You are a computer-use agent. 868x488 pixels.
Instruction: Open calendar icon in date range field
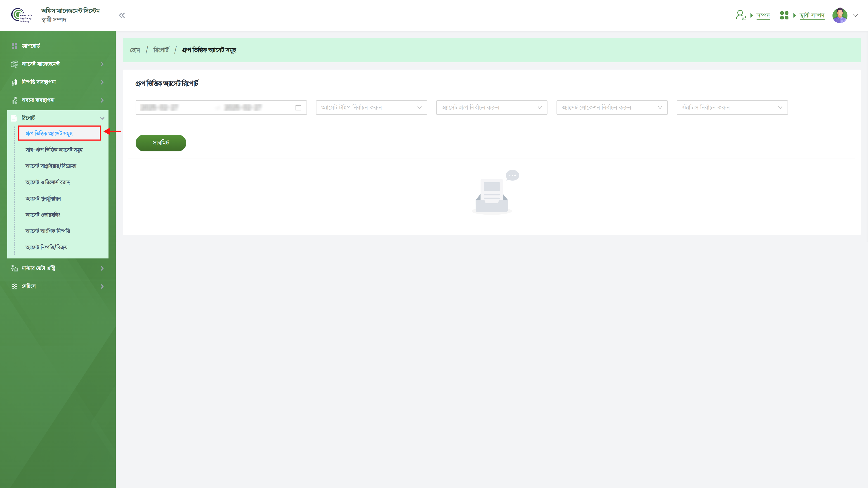(x=298, y=108)
